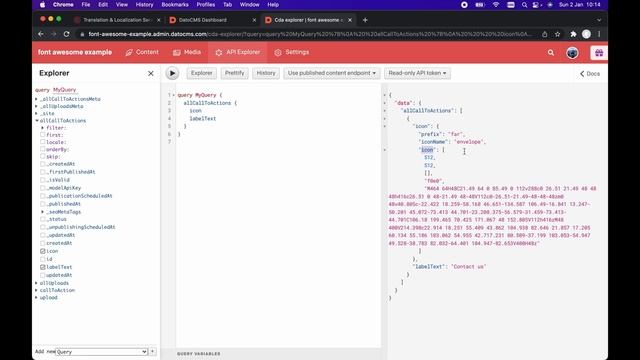Close the Explorer panel
This screenshot has height=360, width=640.
click(151, 73)
